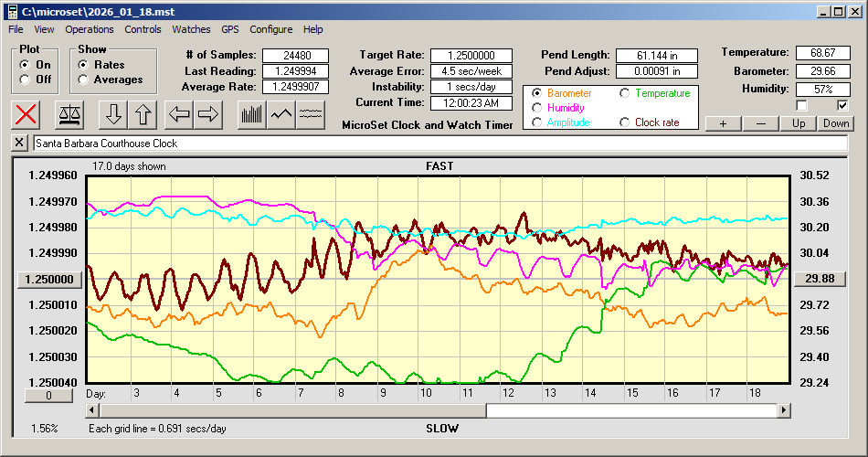Select the wavy lines graph style icon
868x457 pixels.
click(x=311, y=114)
